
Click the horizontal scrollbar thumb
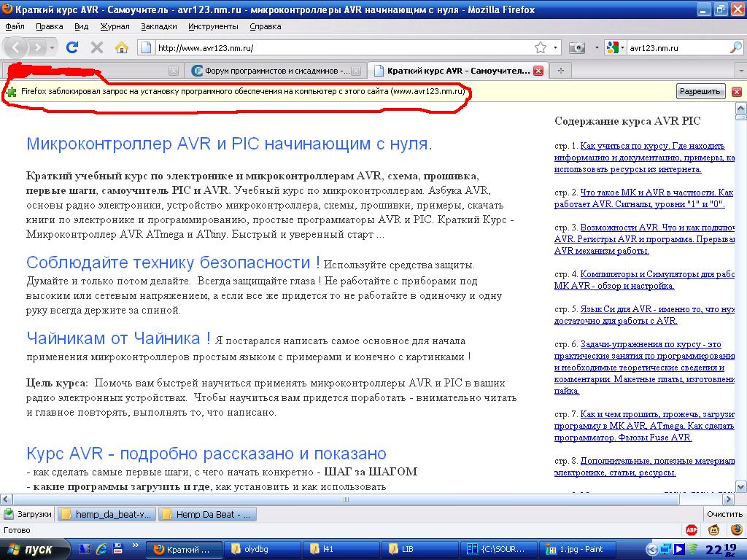347,499
